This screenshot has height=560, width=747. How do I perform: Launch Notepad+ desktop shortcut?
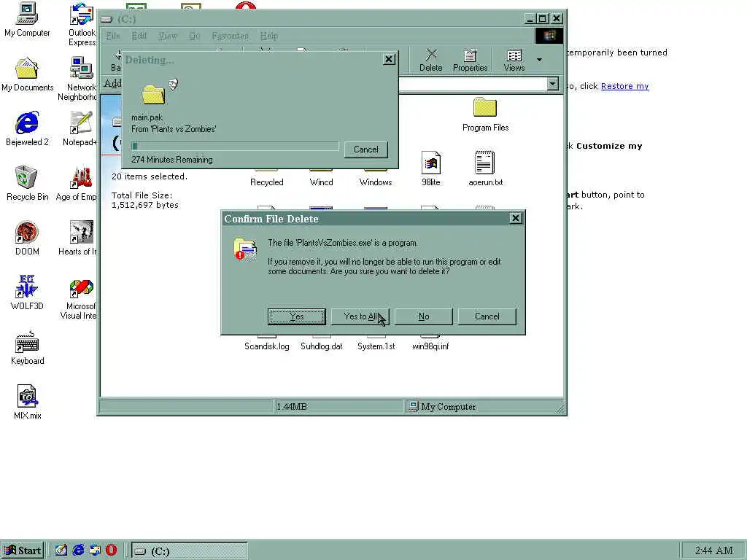point(80,129)
